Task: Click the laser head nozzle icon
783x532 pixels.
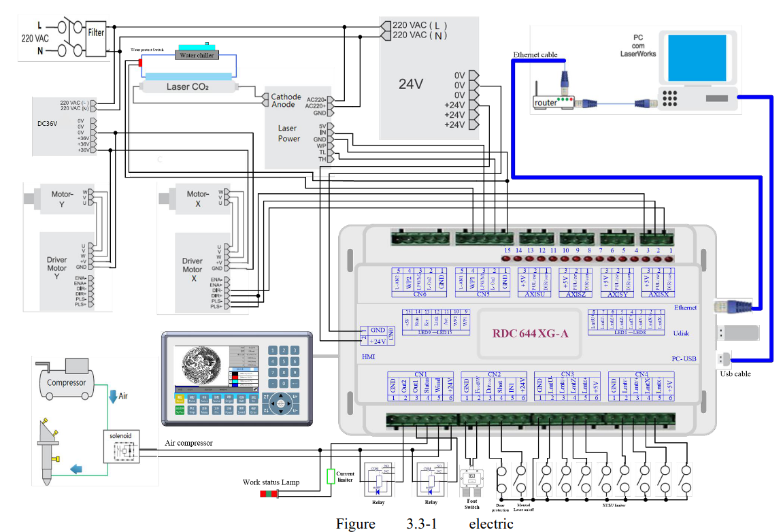Action: 46,452
